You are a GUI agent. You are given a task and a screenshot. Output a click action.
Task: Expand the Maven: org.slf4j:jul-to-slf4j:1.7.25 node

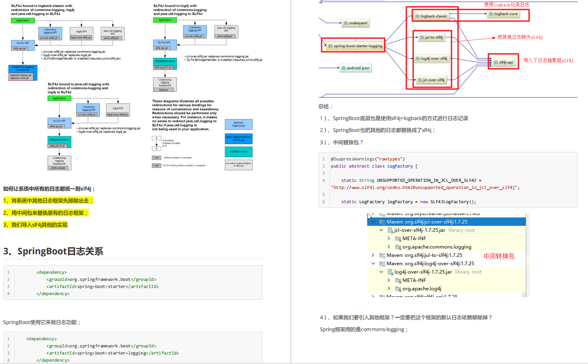373,255
